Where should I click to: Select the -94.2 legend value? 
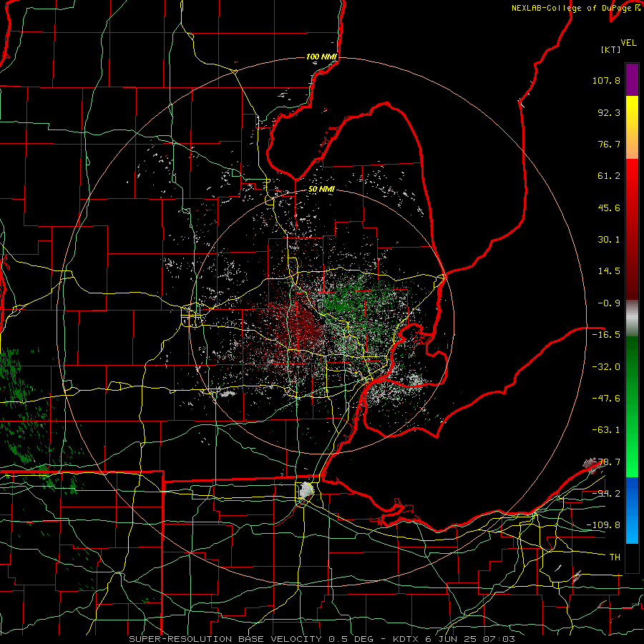point(606,493)
